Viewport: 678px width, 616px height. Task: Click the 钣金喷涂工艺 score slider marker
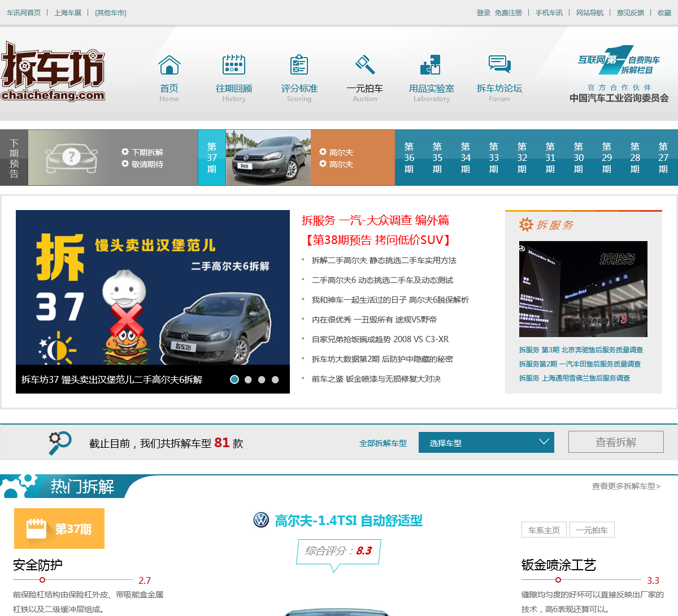click(x=558, y=580)
